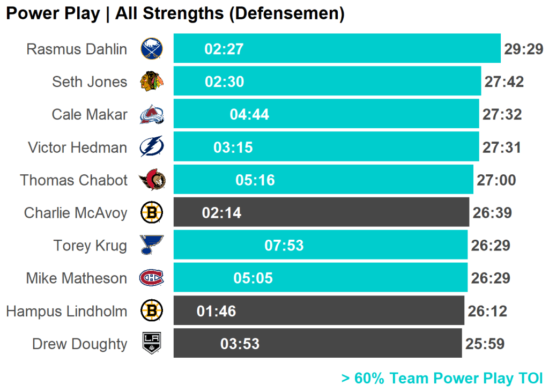Select the Colorado Avalanche logo
The width and height of the screenshot is (549, 392).
point(151,115)
